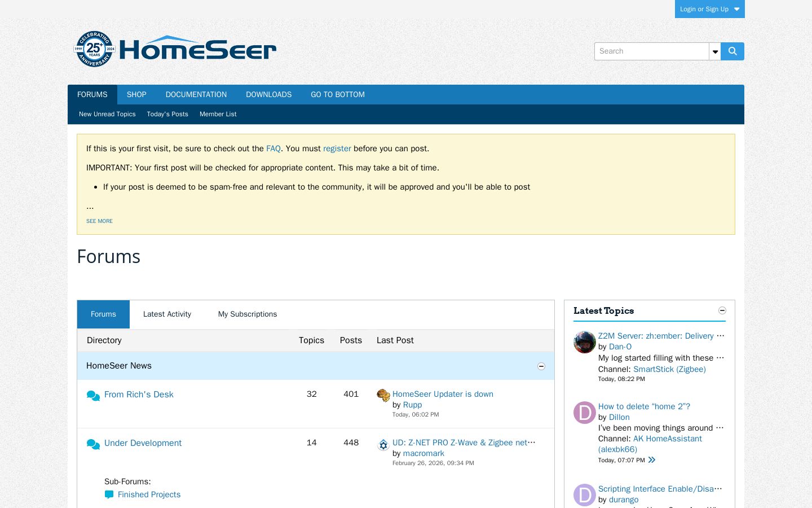812x508 pixels.
Task: Open the macromark user profile link
Action: (x=423, y=453)
